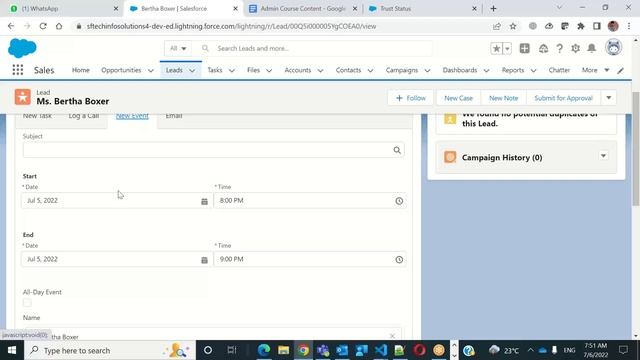The width and height of the screenshot is (640, 360).
Task: Select the New Event tab
Action: (x=132, y=116)
